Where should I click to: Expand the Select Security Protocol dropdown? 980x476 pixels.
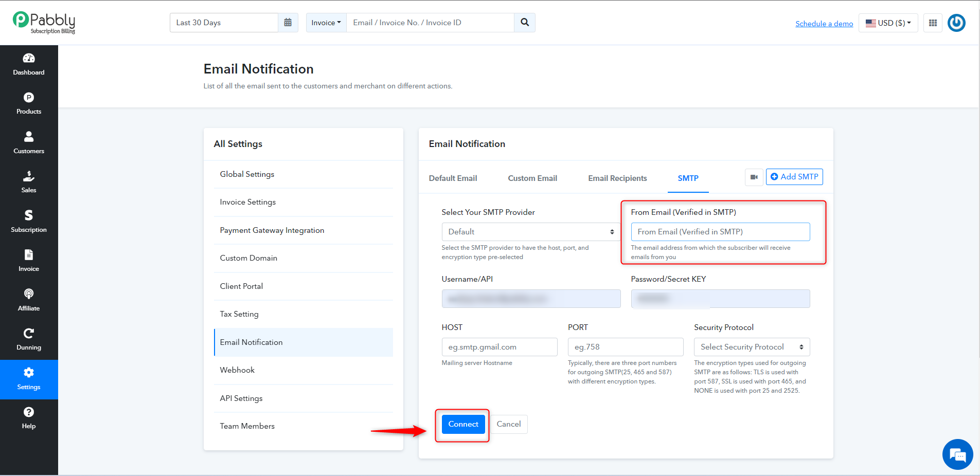click(x=752, y=347)
